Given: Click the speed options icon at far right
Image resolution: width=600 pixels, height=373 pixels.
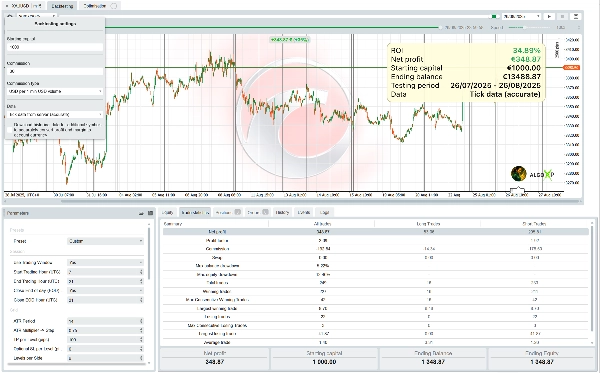Looking at the screenshot, I should 579,28.
